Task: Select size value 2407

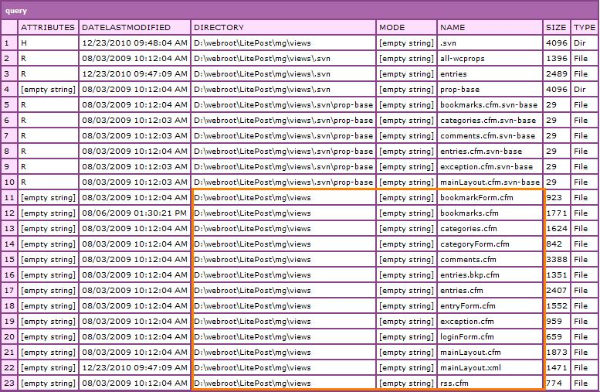Action: (x=556, y=290)
